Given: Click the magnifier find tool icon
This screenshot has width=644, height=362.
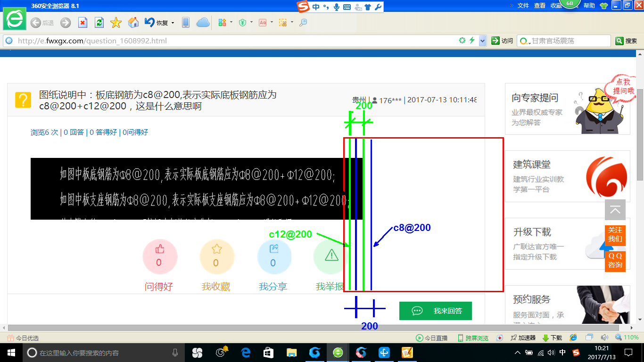Looking at the screenshot, I should click(303, 23).
